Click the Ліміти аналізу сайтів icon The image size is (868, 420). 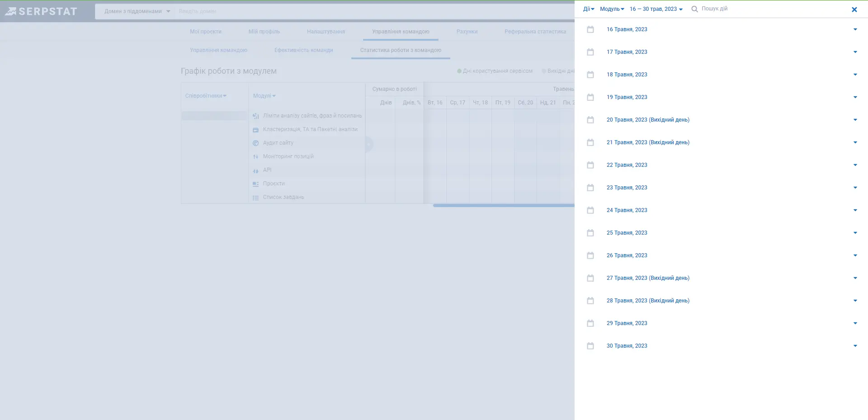255,116
